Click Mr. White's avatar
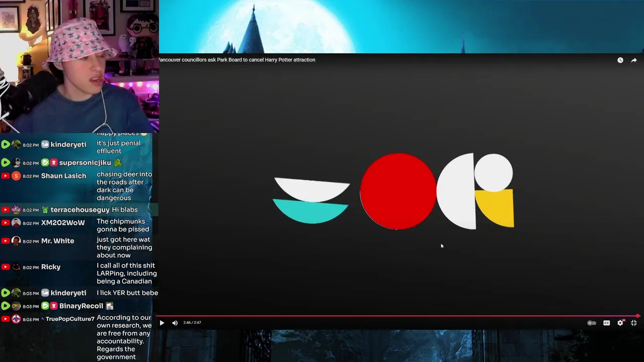644x362 pixels. (16, 241)
